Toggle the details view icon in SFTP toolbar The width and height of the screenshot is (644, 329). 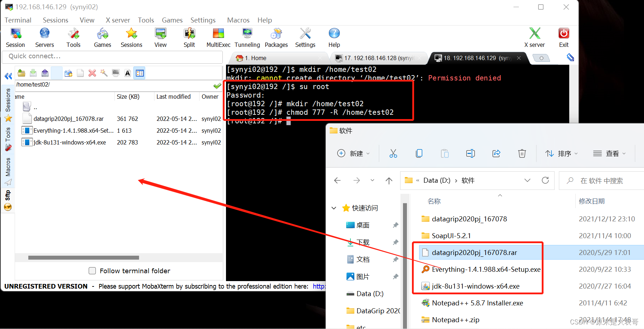pos(139,73)
